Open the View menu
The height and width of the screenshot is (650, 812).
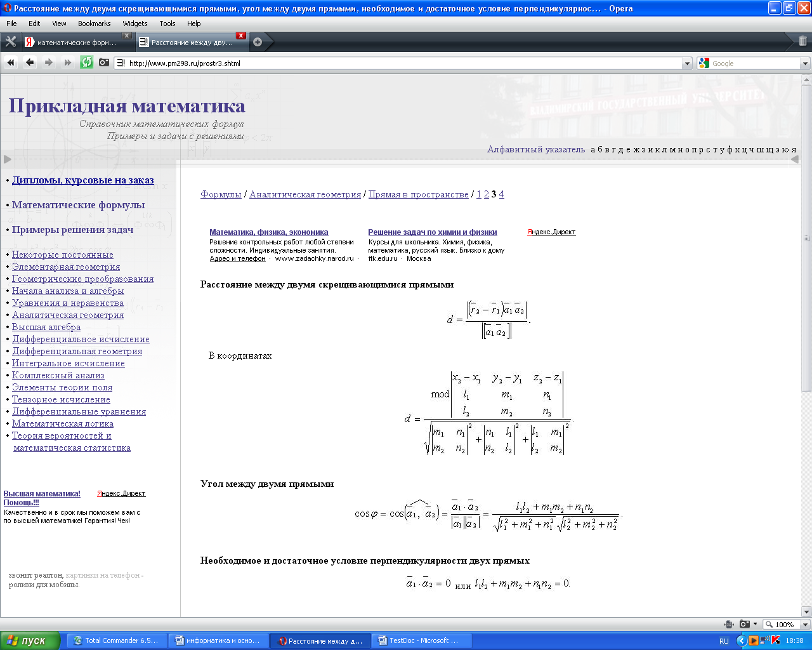point(59,23)
